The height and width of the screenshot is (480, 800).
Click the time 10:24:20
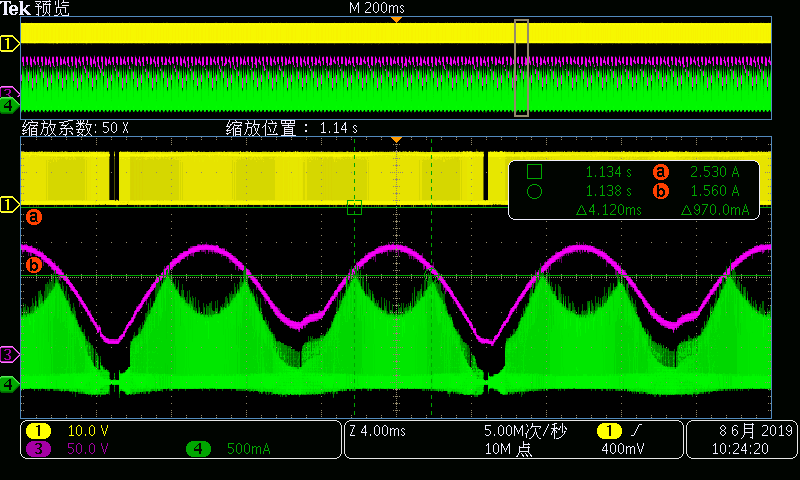(740, 449)
